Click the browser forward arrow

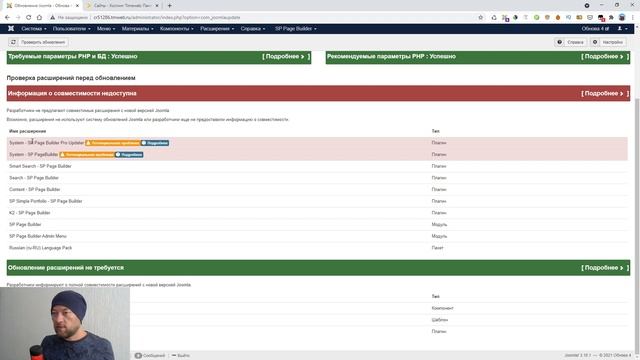pyautogui.click(x=18, y=18)
